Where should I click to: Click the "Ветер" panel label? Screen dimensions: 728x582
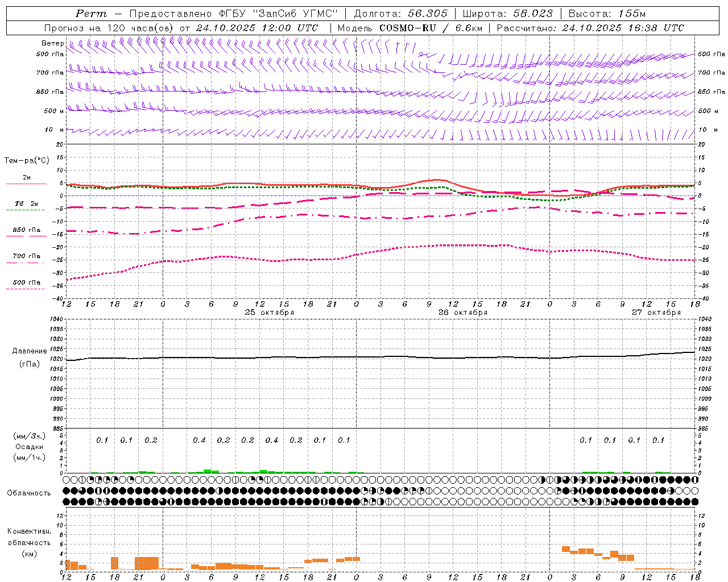[x=52, y=43]
